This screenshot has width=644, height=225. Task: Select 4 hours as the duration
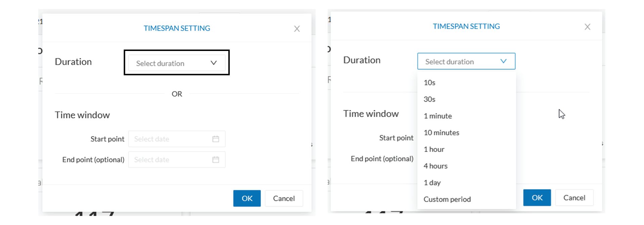click(x=435, y=166)
